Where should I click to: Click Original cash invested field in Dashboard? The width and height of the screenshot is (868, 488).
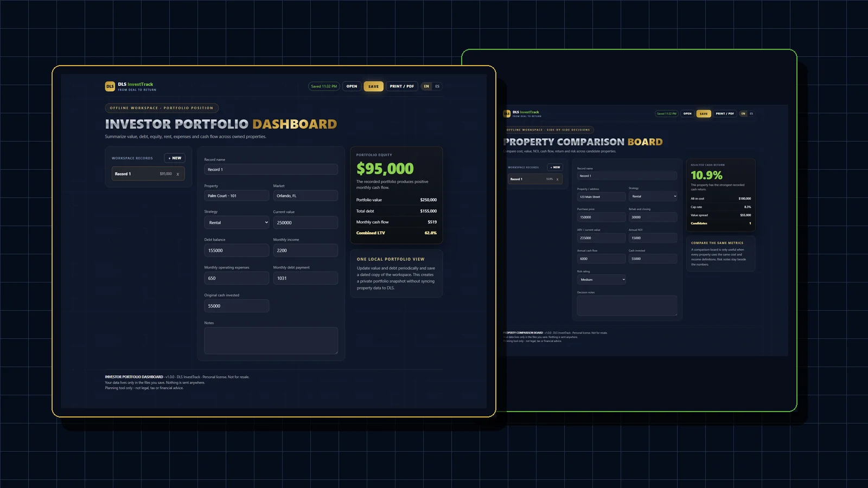[237, 306]
